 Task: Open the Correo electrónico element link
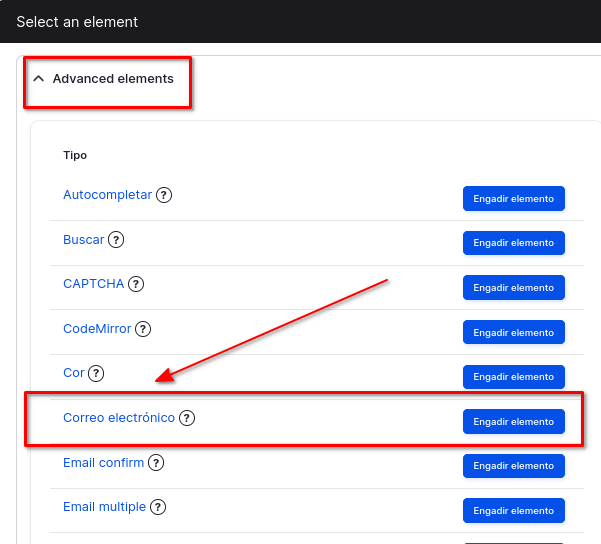click(x=118, y=418)
